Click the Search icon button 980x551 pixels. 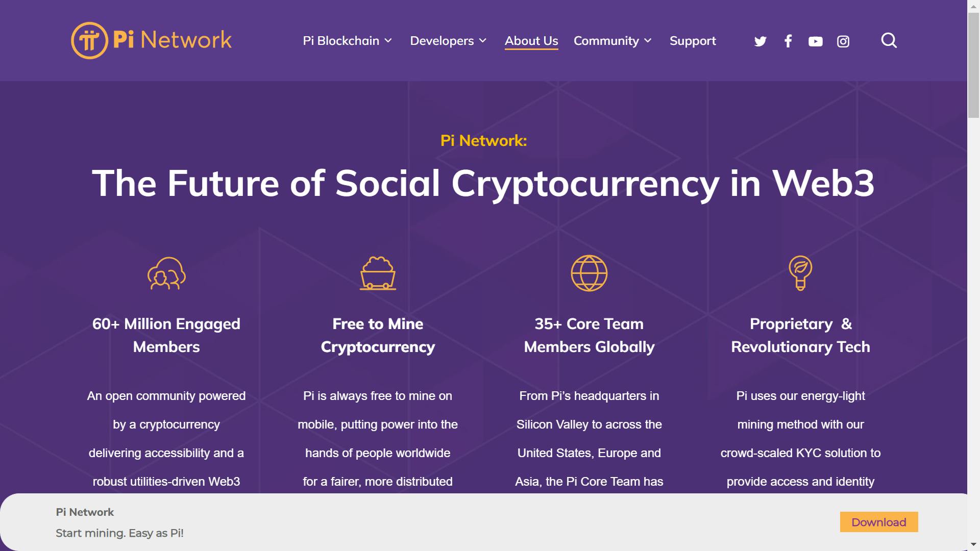point(889,40)
